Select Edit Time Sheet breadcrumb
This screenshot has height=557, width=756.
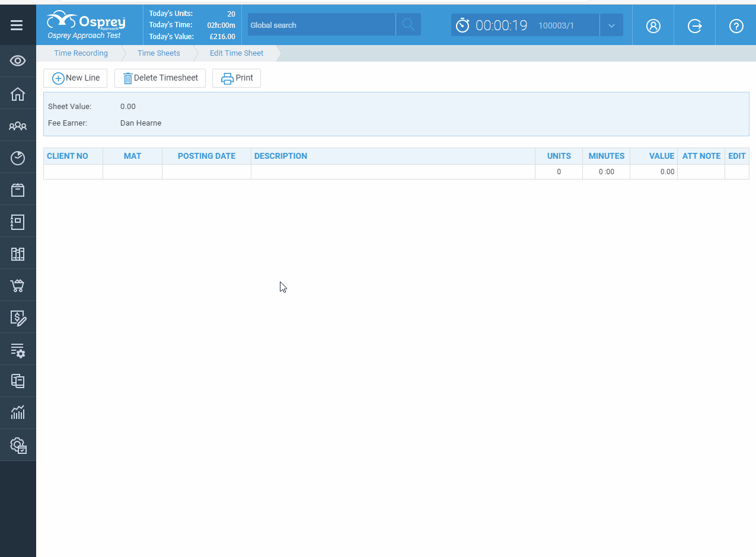coord(237,53)
